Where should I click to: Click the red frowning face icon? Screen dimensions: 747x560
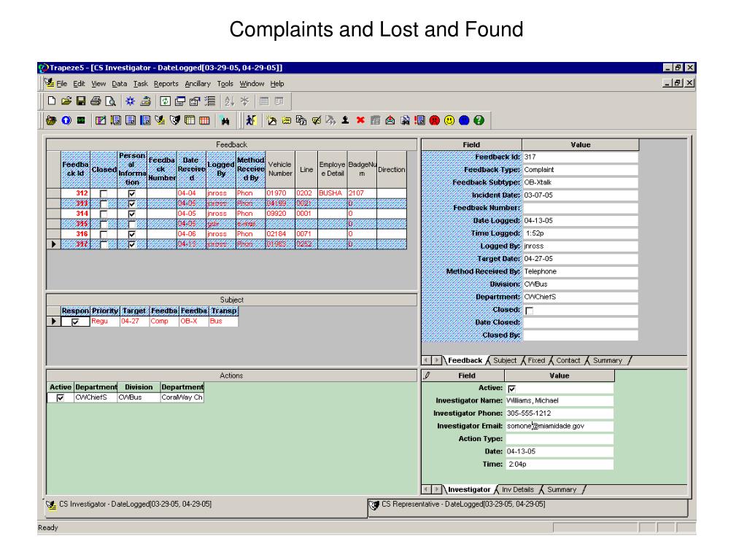point(435,120)
